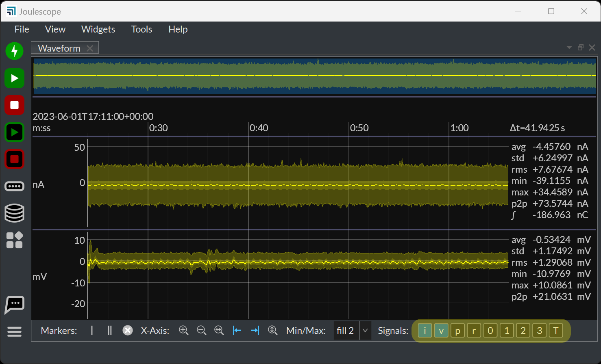Open the Min/Max fill 2 dropdown
The image size is (601, 364).
coord(352,331)
